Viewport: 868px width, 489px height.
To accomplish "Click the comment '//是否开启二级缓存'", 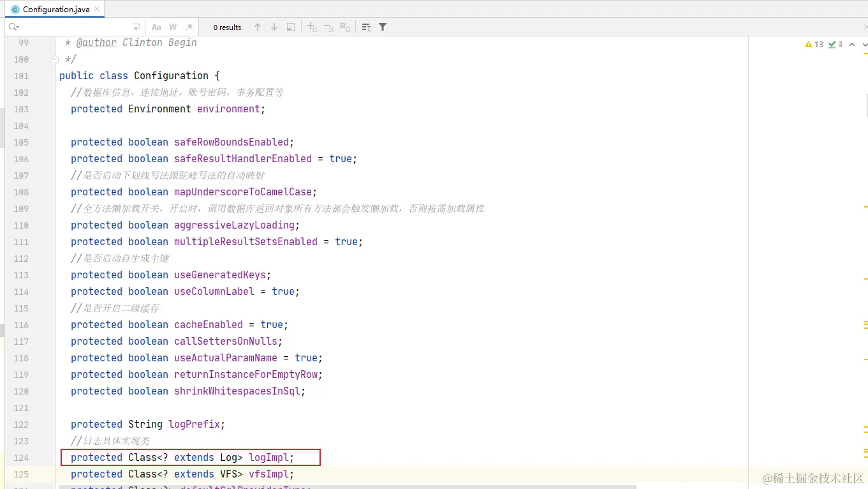I will 115,308.
